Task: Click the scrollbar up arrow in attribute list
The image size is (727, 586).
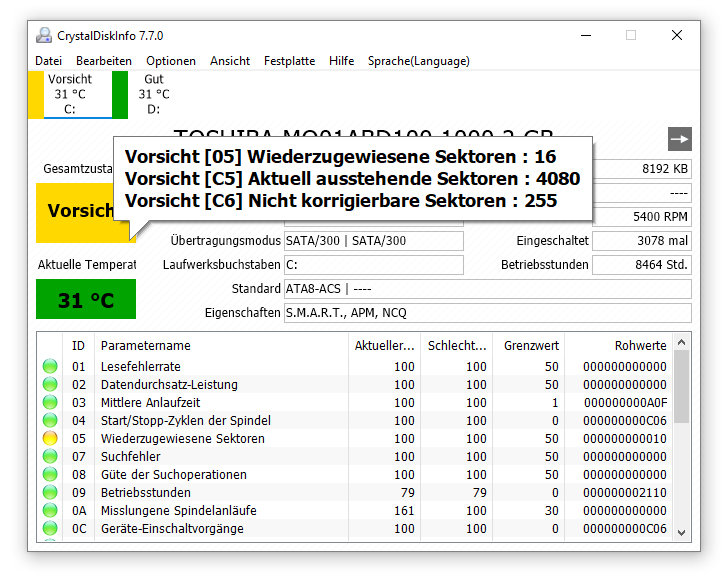Action: (681, 342)
